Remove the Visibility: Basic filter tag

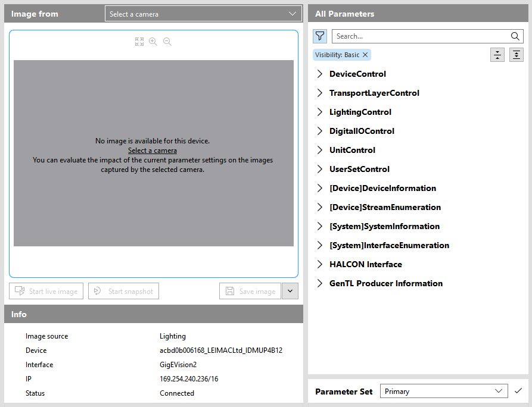pos(366,55)
